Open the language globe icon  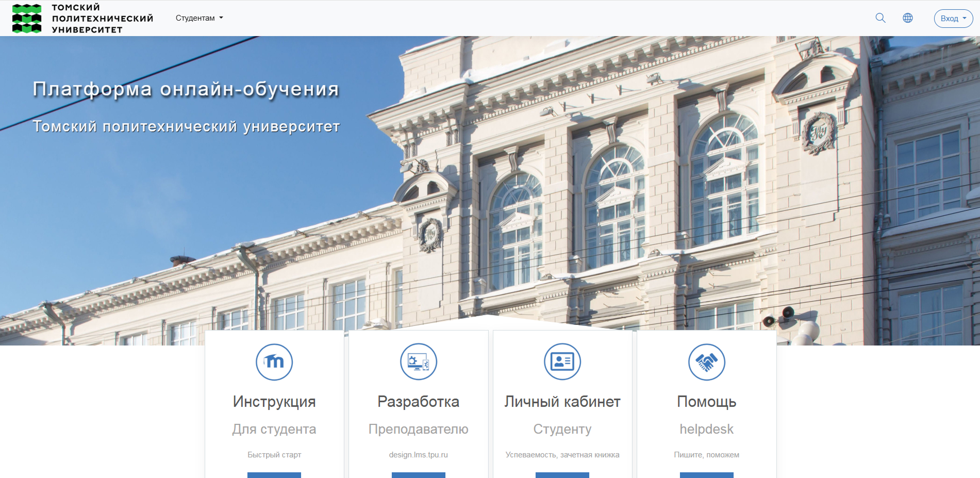click(908, 18)
